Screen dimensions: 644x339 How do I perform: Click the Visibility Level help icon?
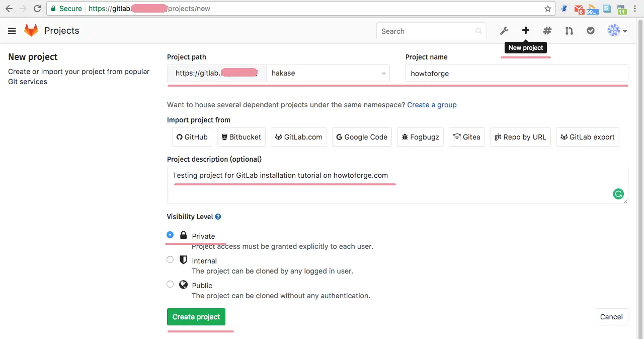coord(218,217)
